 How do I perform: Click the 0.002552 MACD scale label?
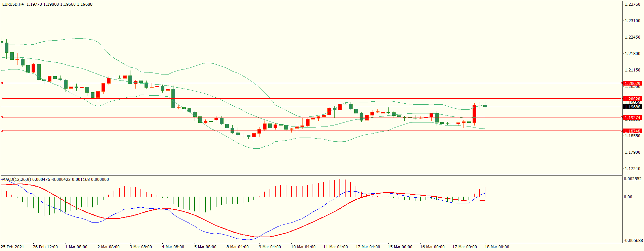point(633,179)
